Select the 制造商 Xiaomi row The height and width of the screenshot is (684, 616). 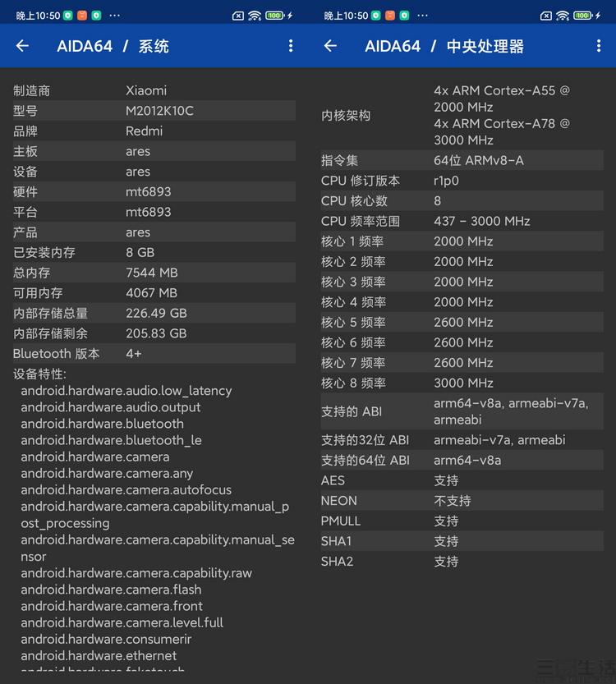[154, 90]
